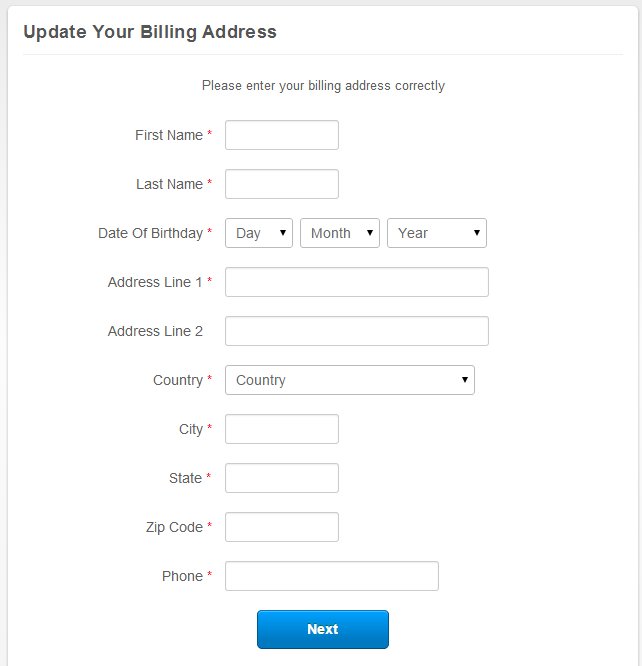Select the Phone number field
Image resolution: width=642 pixels, height=666 pixels.
point(331,576)
